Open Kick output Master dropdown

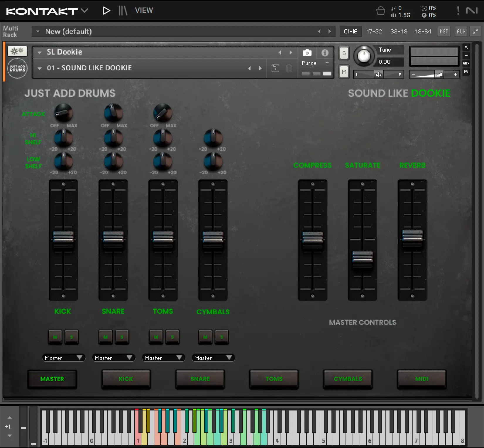(x=63, y=358)
